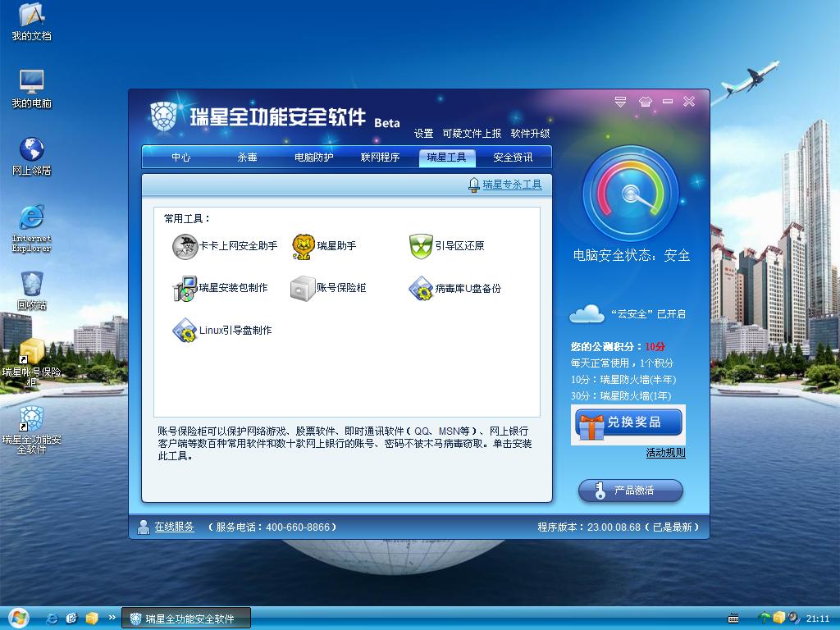Switch to the 中心 tab
This screenshot has height=630, width=840.
click(x=181, y=157)
